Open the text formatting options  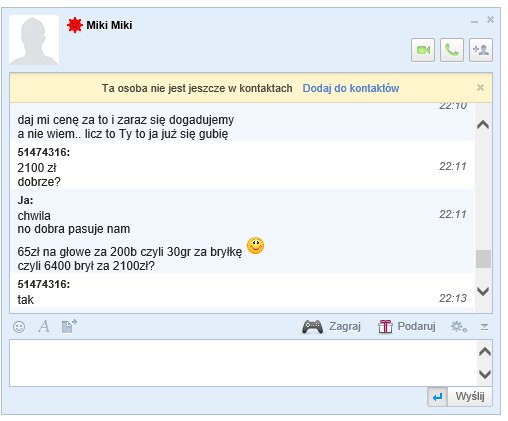[44, 326]
